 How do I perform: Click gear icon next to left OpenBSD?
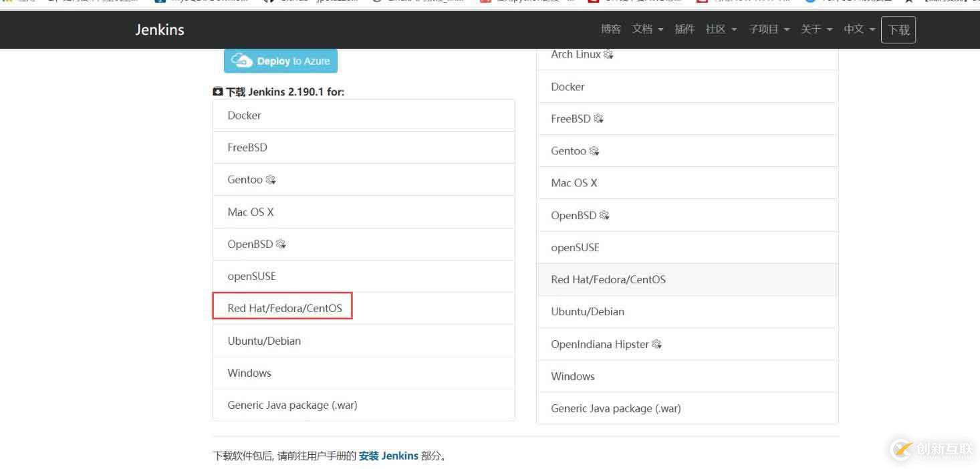pos(281,245)
